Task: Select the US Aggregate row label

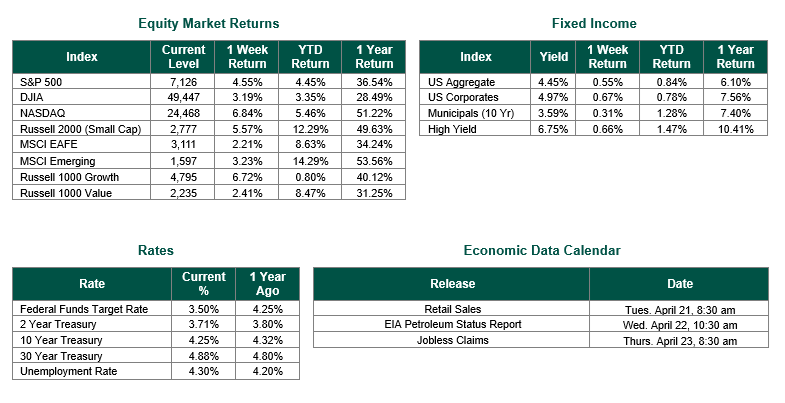Action: [456, 81]
